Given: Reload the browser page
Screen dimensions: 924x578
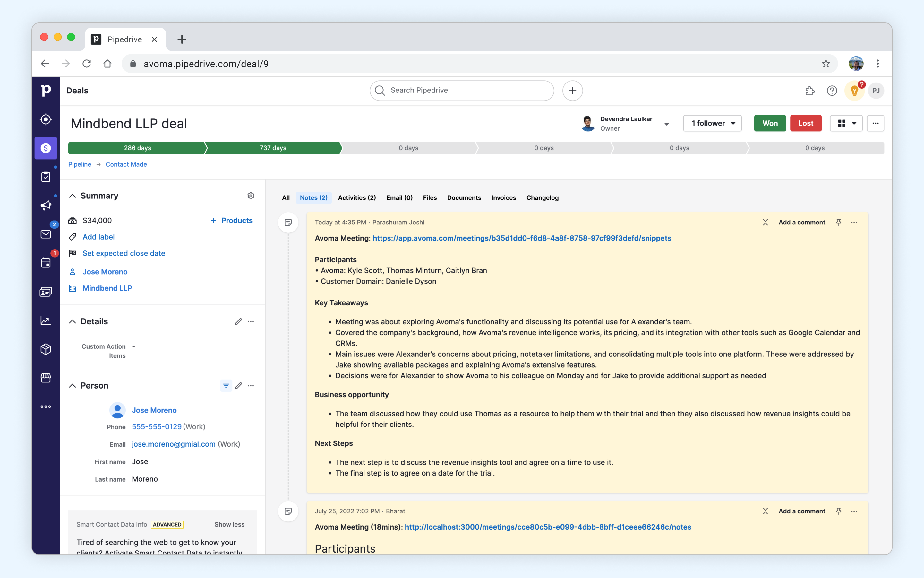Looking at the screenshot, I should click(87, 64).
